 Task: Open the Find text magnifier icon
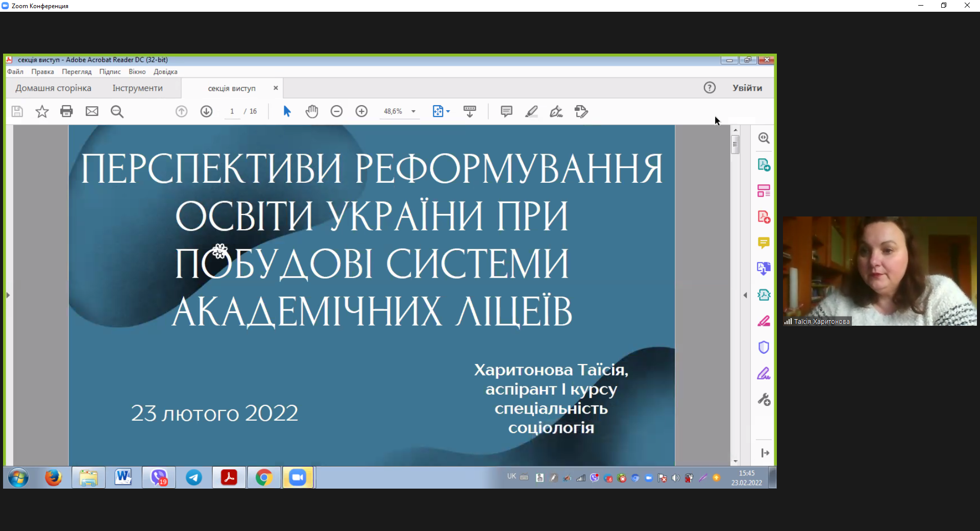pyautogui.click(x=117, y=111)
